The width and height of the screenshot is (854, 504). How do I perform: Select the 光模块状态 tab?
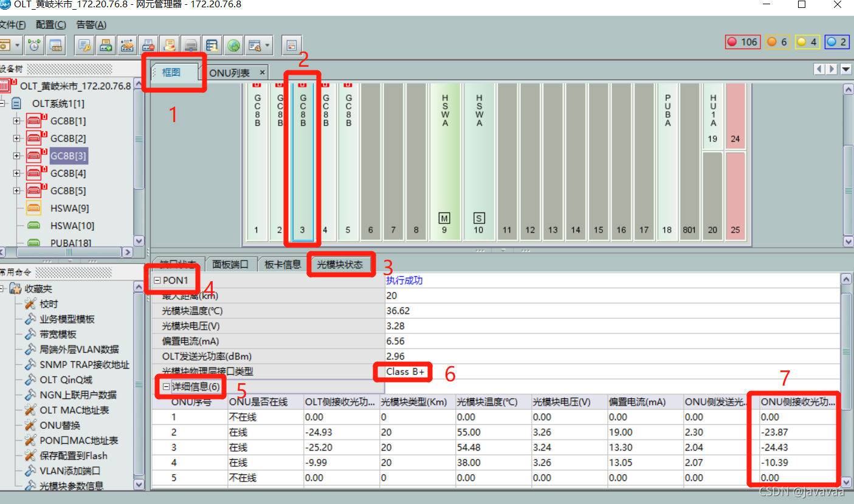pyautogui.click(x=340, y=265)
